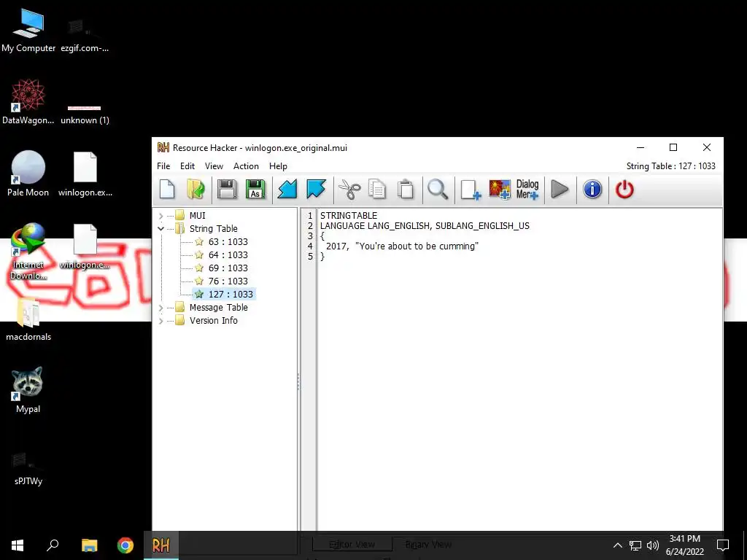747x560 pixels.
Task: Click the volume speaker tray icon
Action: tap(653, 545)
